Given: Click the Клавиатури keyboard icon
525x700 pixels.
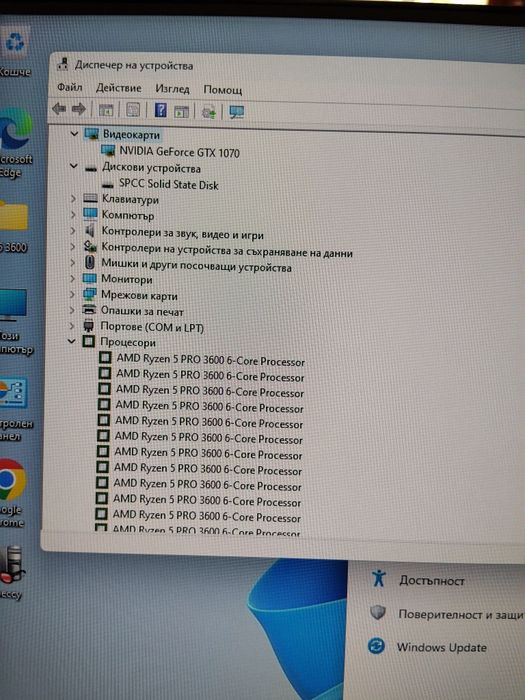Looking at the screenshot, I should [90, 198].
